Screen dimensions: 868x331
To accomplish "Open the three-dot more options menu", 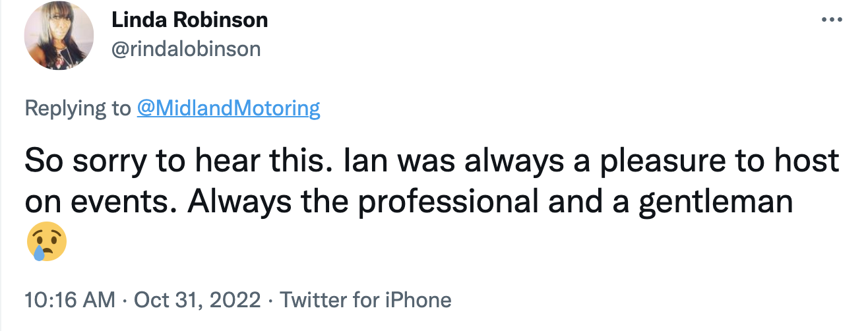I will [x=832, y=18].
